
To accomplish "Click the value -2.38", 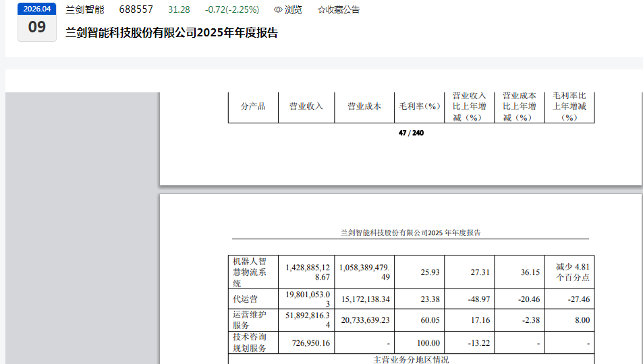I will pos(531,321).
